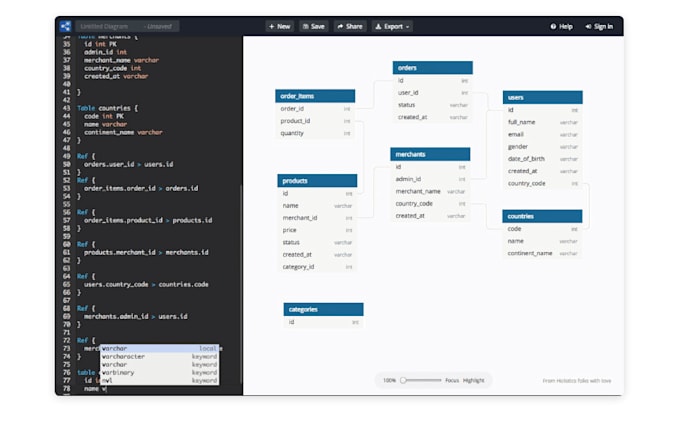Select the orders table header

click(432, 68)
